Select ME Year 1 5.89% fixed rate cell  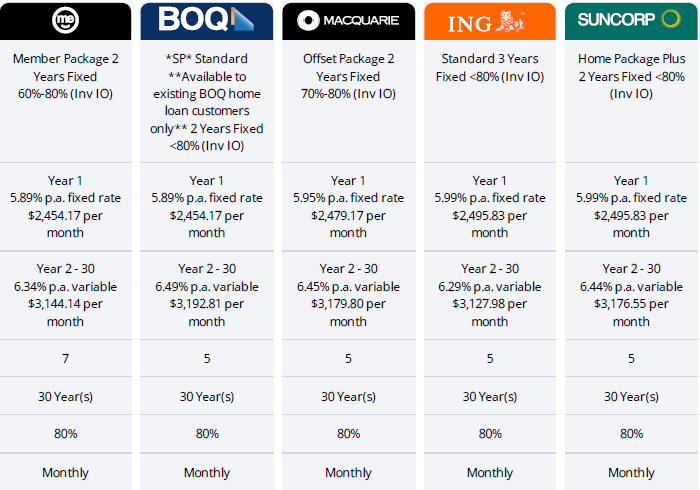[66, 207]
